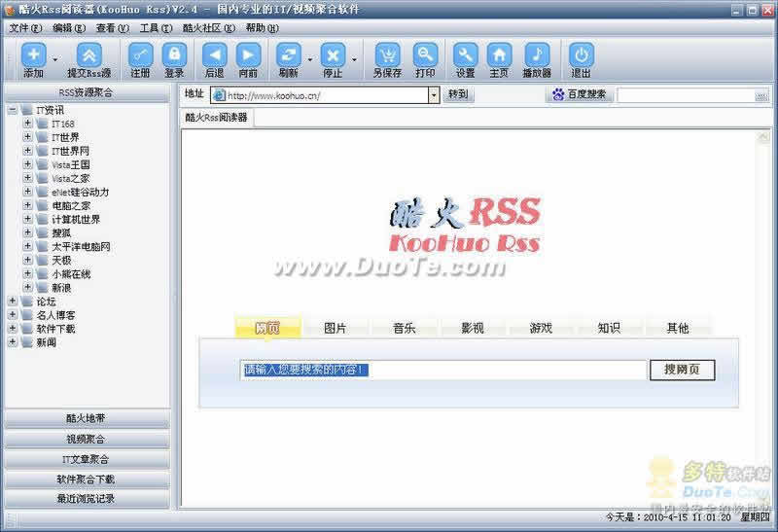
Task: Click the 转到 (Go) button
Action: 458,94
